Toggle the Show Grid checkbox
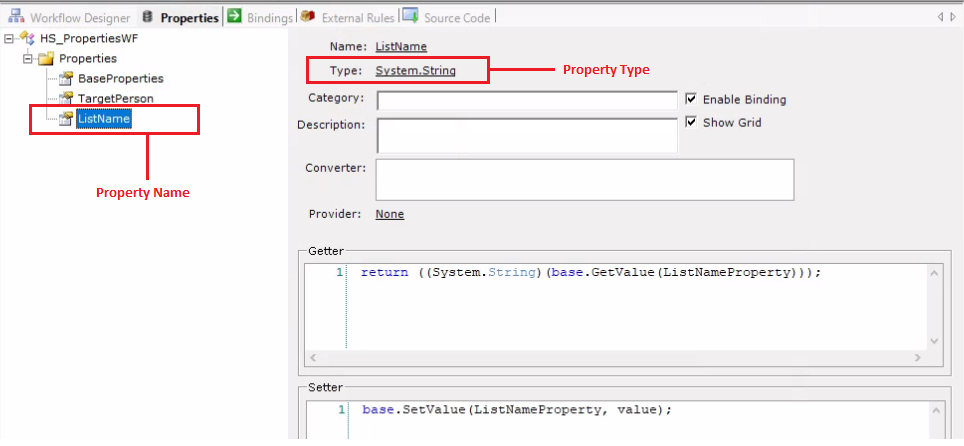The image size is (964, 446). (x=691, y=122)
